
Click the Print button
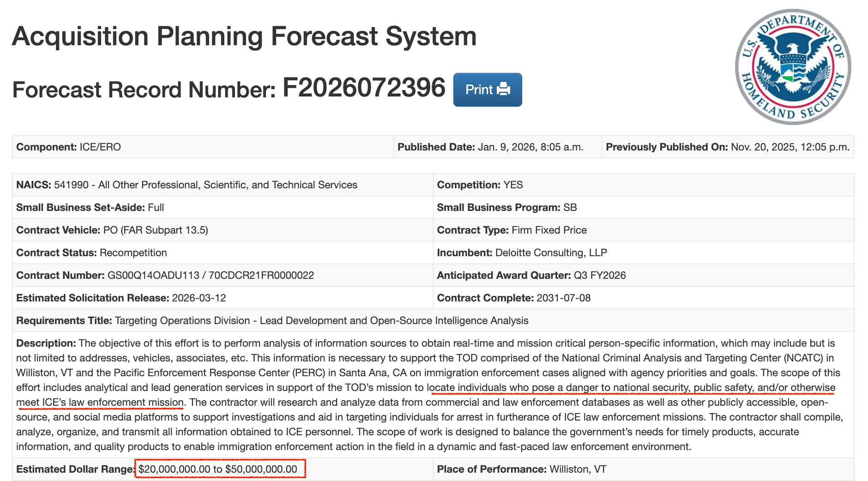pyautogui.click(x=487, y=90)
